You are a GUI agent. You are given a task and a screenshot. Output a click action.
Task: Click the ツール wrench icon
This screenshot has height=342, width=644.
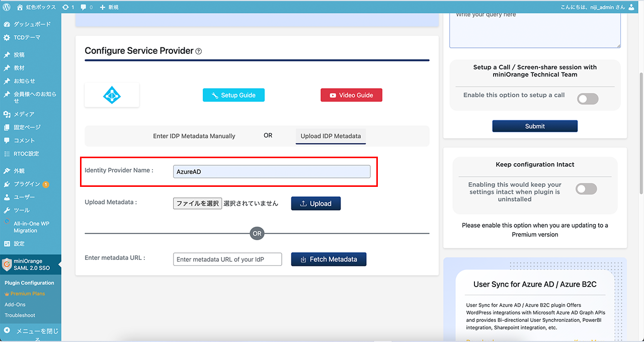pos(7,210)
